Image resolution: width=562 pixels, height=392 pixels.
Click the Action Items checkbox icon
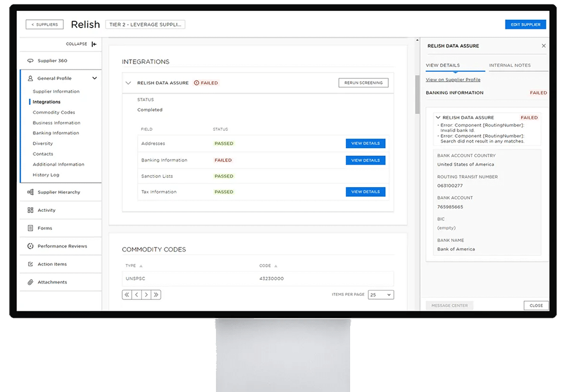[31, 264]
